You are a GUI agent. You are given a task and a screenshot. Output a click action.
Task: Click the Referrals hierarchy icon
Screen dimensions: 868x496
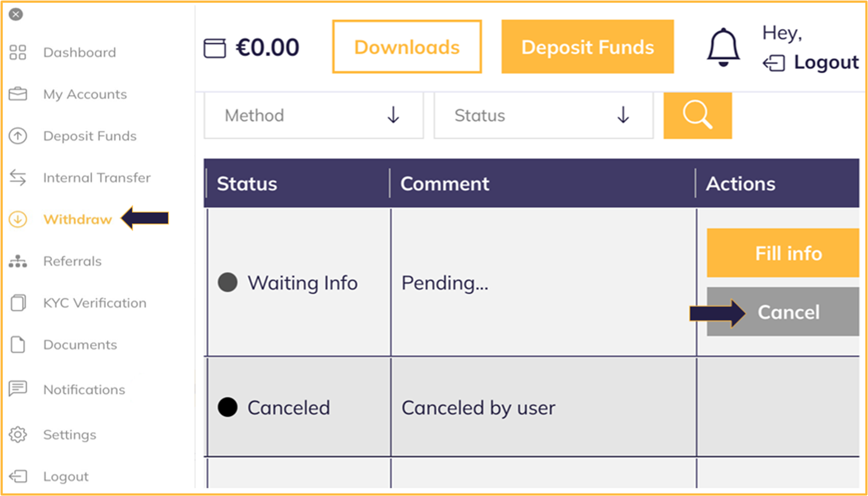pos(18,261)
